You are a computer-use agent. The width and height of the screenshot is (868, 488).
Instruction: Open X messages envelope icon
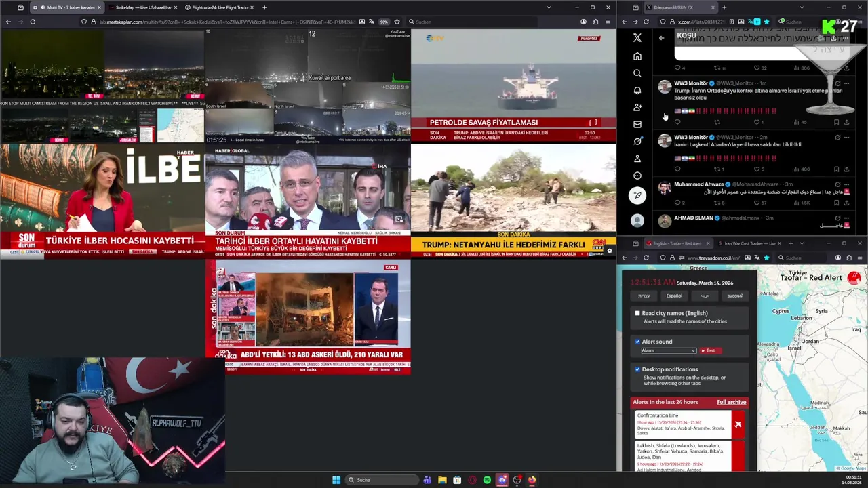click(x=637, y=124)
